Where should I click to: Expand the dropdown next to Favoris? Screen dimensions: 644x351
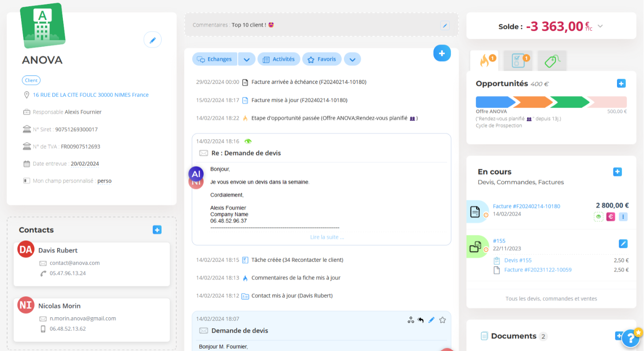click(352, 59)
